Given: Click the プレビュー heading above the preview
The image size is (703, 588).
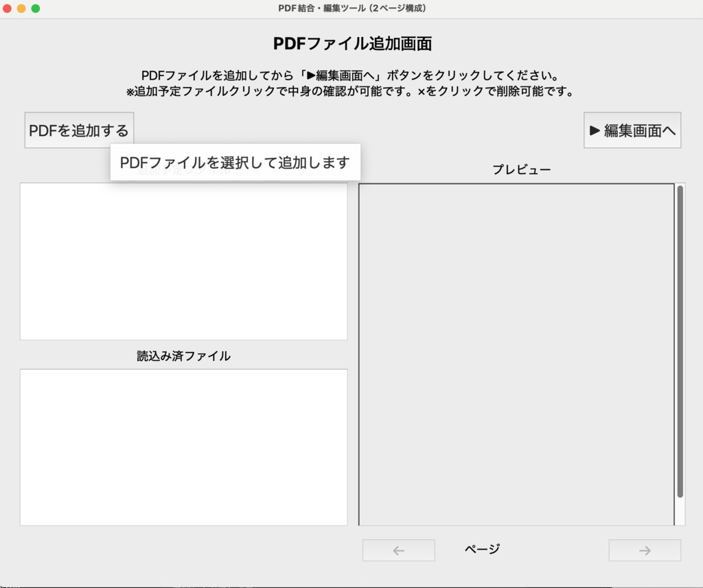Looking at the screenshot, I should point(522,169).
